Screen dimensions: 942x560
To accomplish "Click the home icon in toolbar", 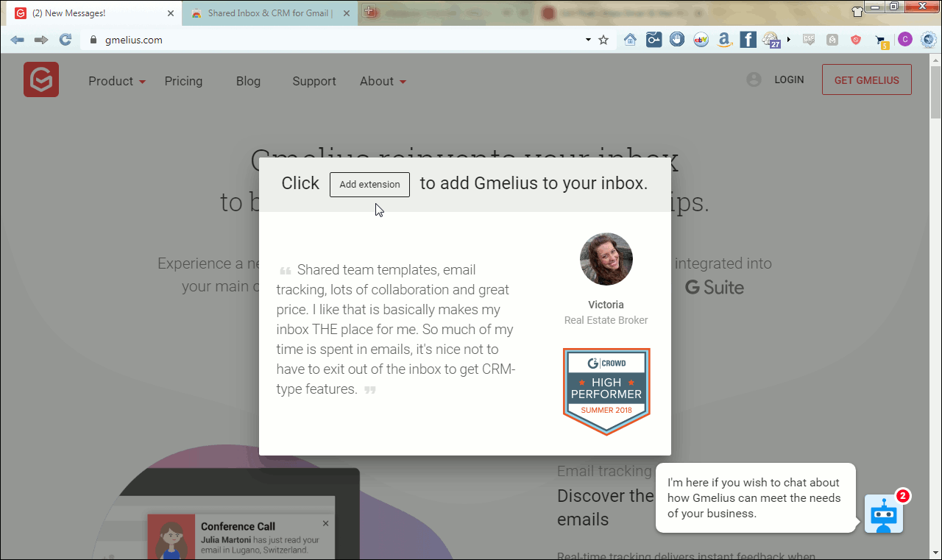I will pos(630,40).
